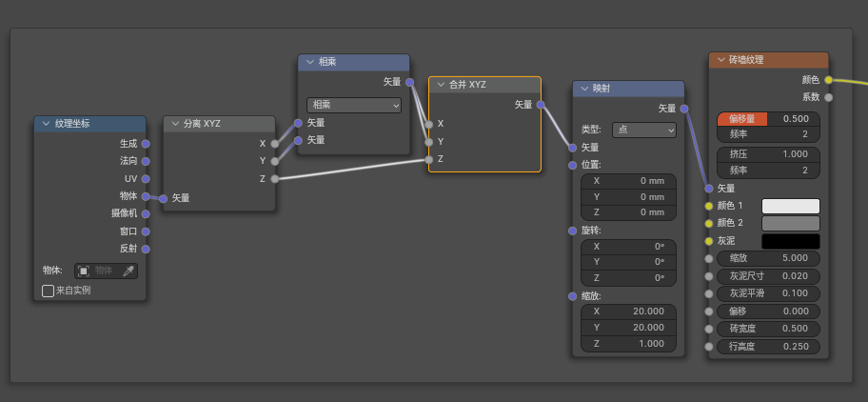Select the 分离 XYZ node header

coord(224,124)
